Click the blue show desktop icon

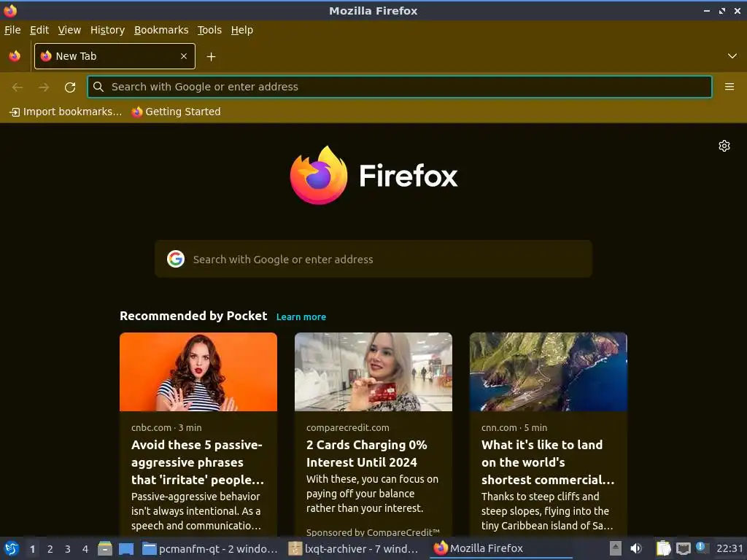pos(126,548)
